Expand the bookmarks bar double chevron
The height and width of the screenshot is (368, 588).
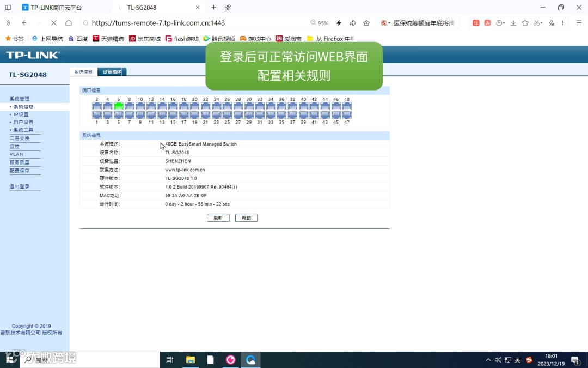pyautogui.click(x=8, y=23)
